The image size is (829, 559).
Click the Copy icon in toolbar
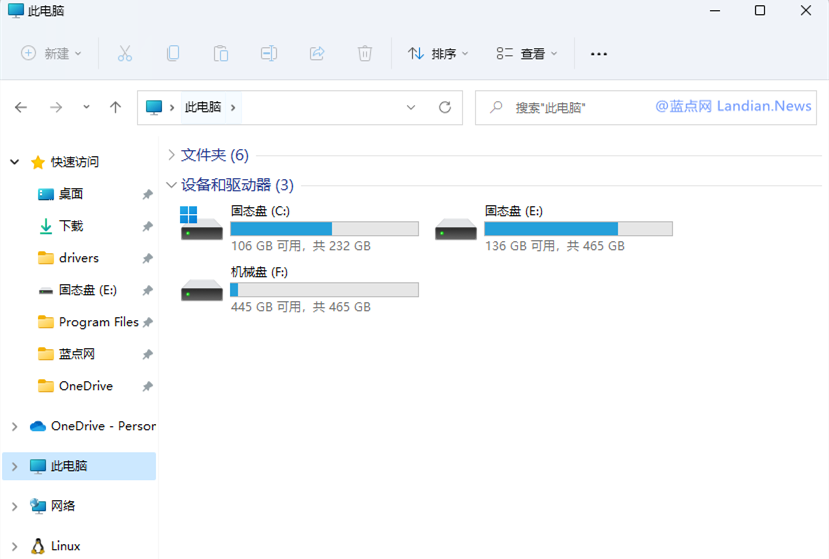click(x=173, y=54)
